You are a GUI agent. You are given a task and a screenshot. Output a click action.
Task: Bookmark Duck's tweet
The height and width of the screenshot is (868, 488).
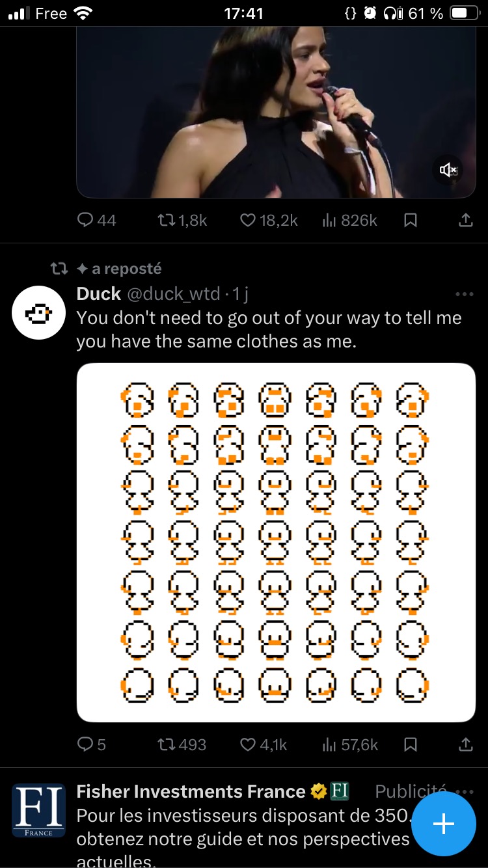pyautogui.click(x=411, y=744)
